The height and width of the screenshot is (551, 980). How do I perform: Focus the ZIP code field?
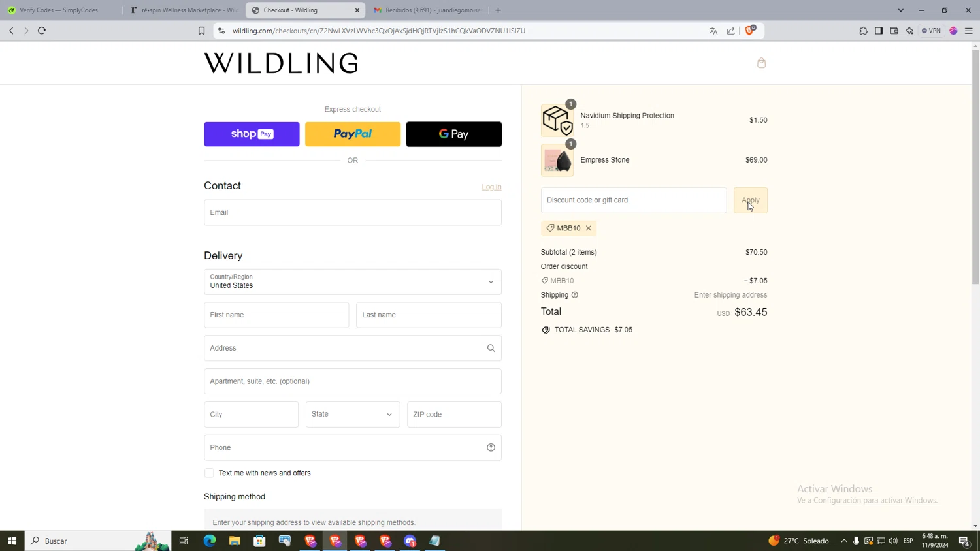454,415
